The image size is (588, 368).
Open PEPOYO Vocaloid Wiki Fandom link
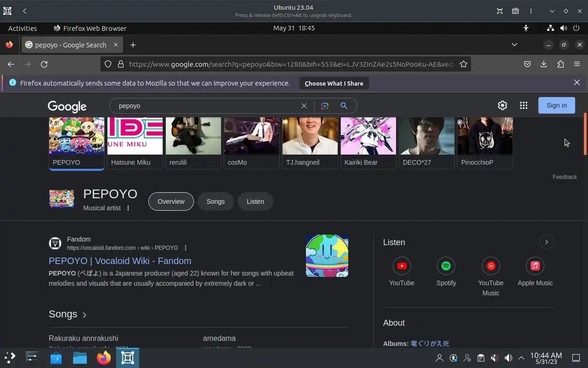120,261
